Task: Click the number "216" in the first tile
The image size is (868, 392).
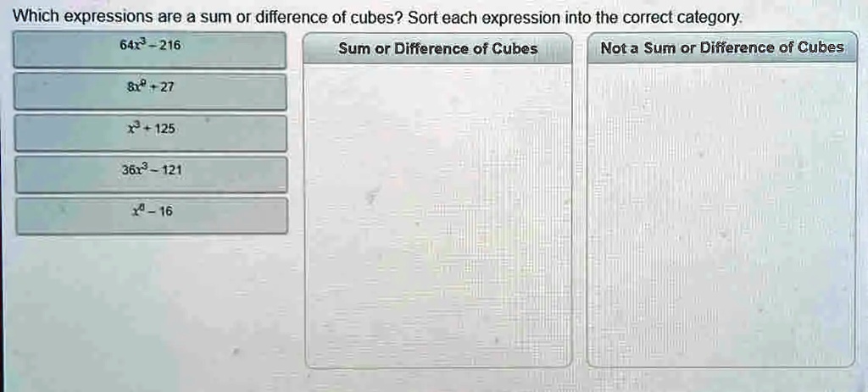Action: [x=167, y=47]
